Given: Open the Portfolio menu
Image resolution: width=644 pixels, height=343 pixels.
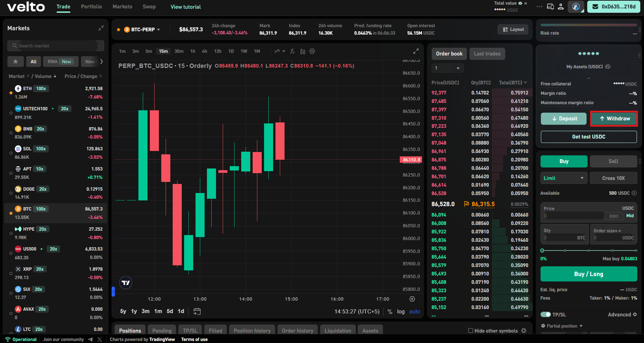Looking at the screenshot, I should 91,6.
